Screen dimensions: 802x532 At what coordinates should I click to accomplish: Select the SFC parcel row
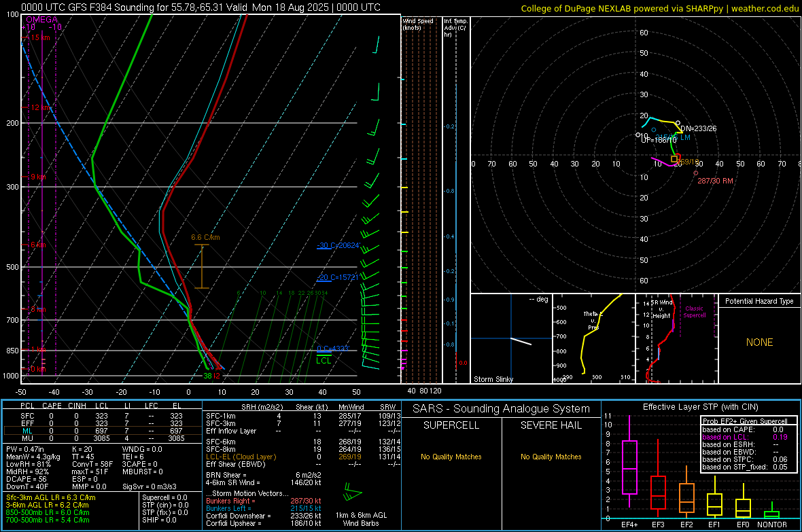[x=103, y=416]
